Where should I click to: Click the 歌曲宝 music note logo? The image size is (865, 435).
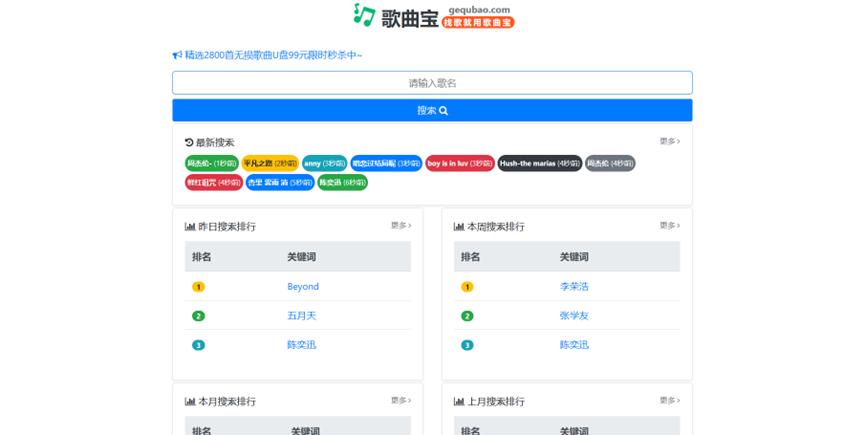click(364, 15)
